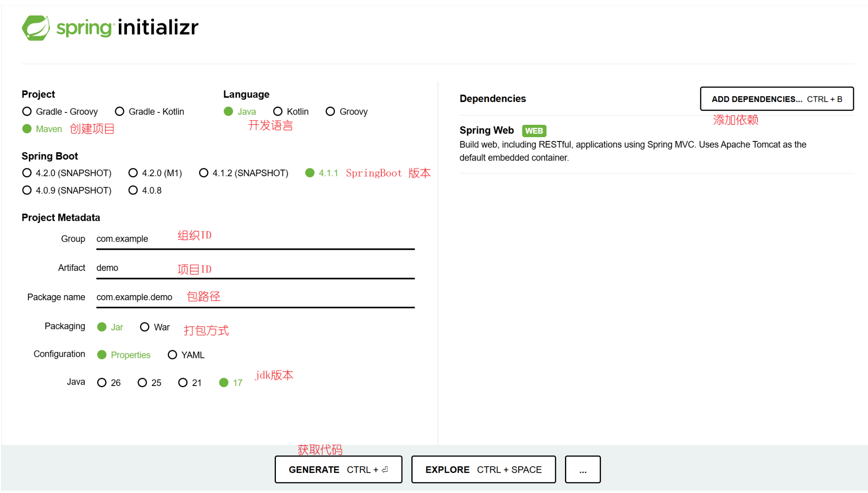Click the Spring Initializr logo

point(110,28)
